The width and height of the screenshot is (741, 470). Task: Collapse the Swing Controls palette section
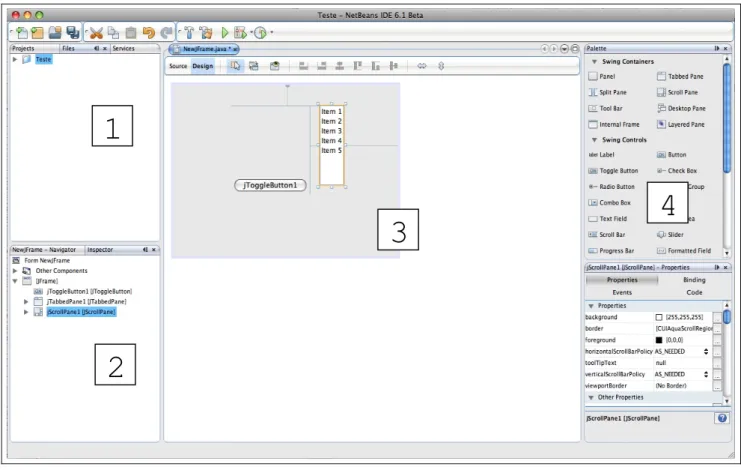pyautogui.click(x=595, y=140)
